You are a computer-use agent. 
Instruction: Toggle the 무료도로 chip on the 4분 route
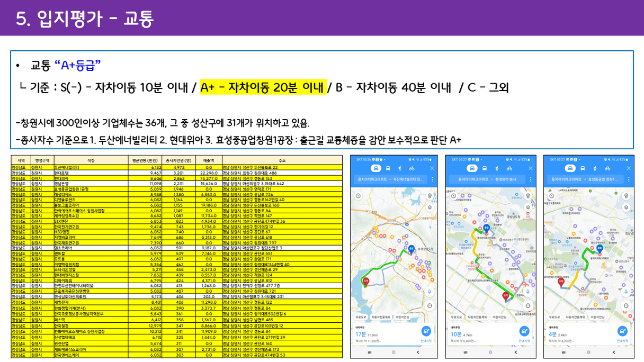pos(555,317)
